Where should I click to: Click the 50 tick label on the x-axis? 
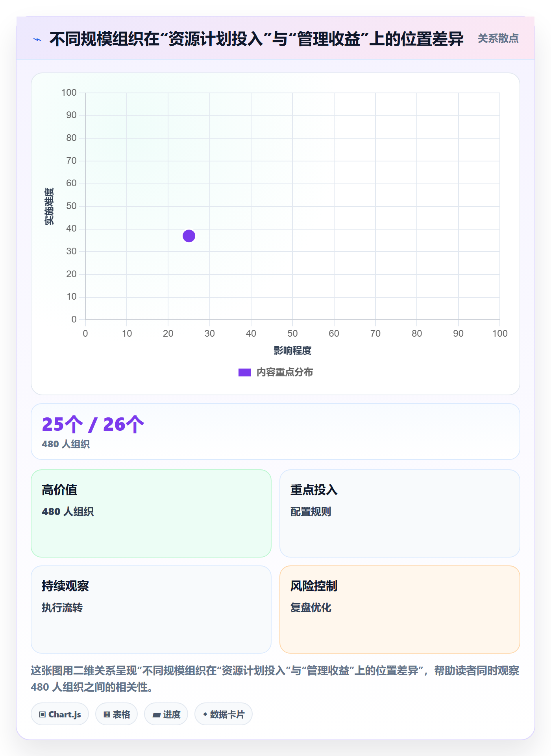pos(292,334)
